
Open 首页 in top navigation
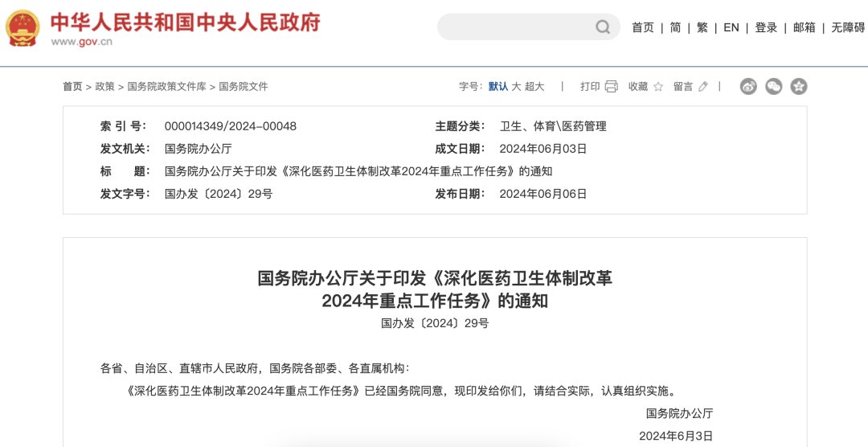coord(643,27)
